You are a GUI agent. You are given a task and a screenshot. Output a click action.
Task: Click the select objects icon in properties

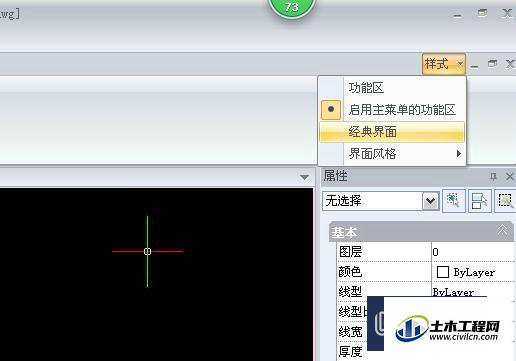(479, 201)
